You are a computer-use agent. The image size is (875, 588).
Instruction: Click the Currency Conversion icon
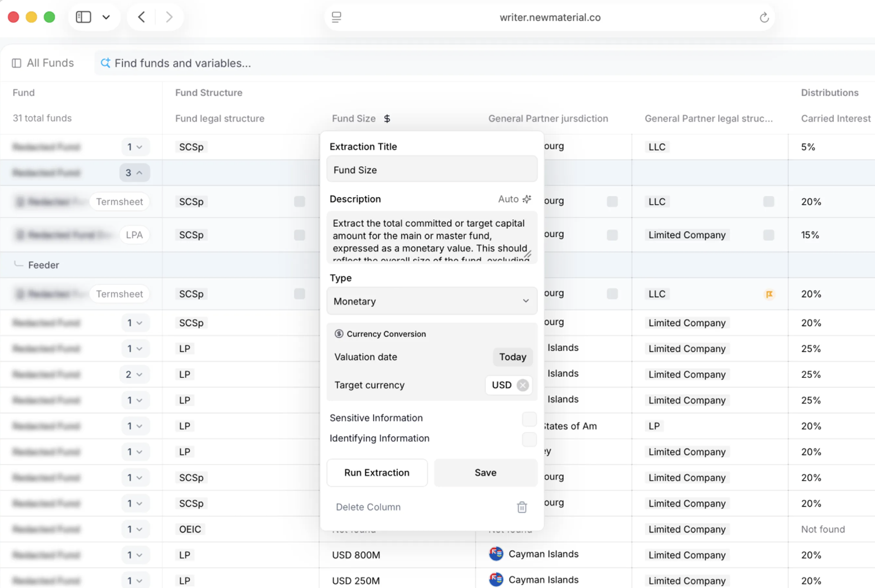click(339, 334)
